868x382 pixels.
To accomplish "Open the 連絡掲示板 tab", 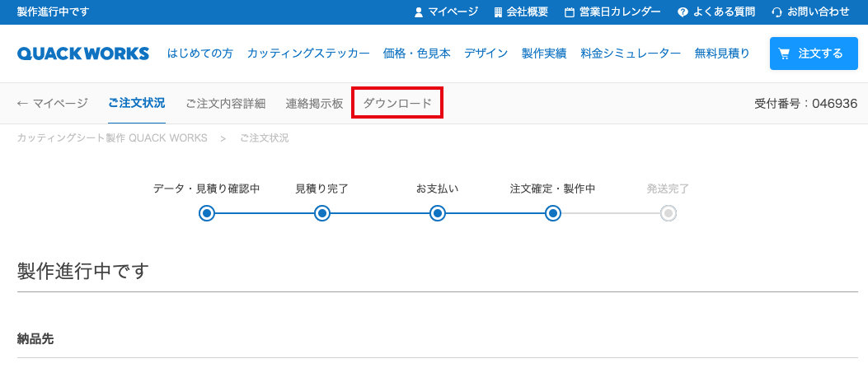I will pos(314,104).
